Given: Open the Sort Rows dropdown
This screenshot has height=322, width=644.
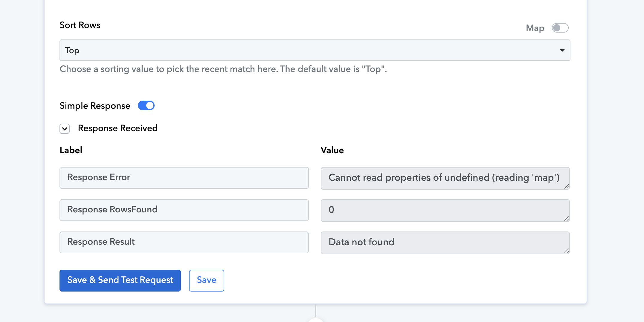Looking at the screenshot, I should pos(315,50).
